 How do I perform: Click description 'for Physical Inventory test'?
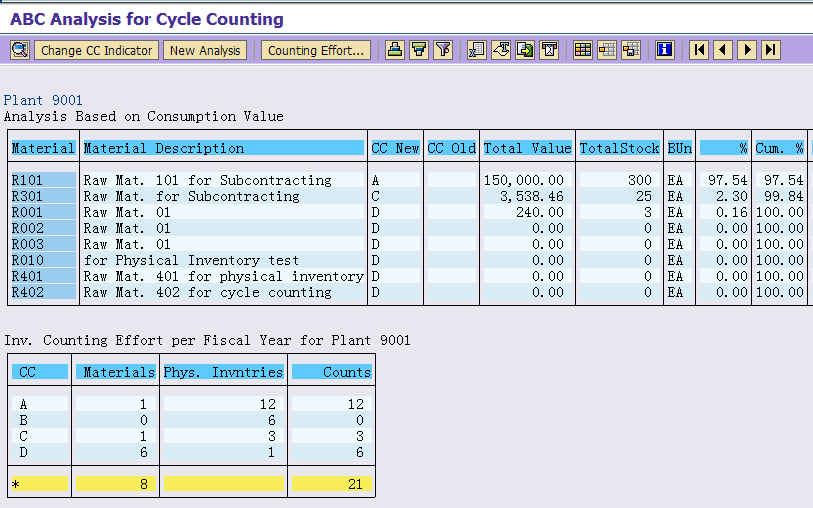[191, 260]
